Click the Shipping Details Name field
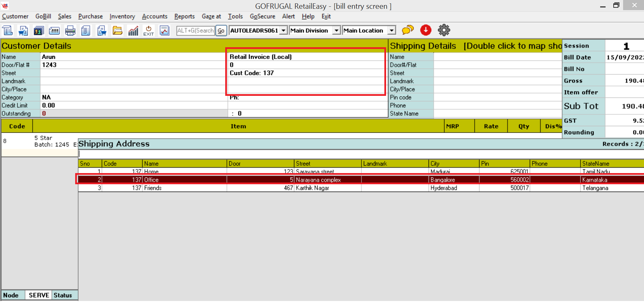The width and height of the screenshot is (644, 303). 498,57
